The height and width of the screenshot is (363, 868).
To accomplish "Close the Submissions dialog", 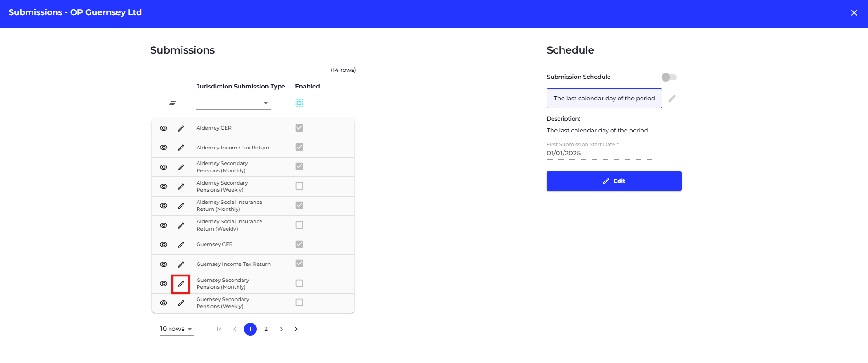I will (x=854, y=13).
